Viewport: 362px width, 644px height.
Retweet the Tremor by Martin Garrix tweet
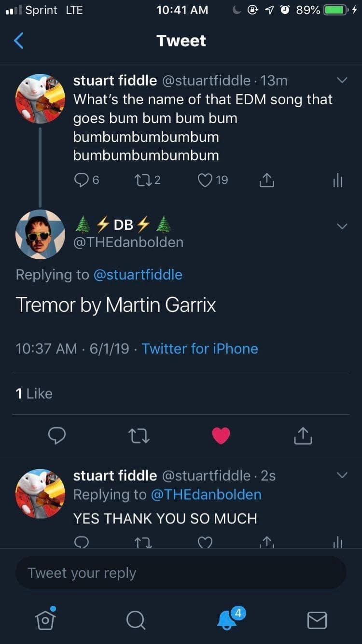coord(139,436)
